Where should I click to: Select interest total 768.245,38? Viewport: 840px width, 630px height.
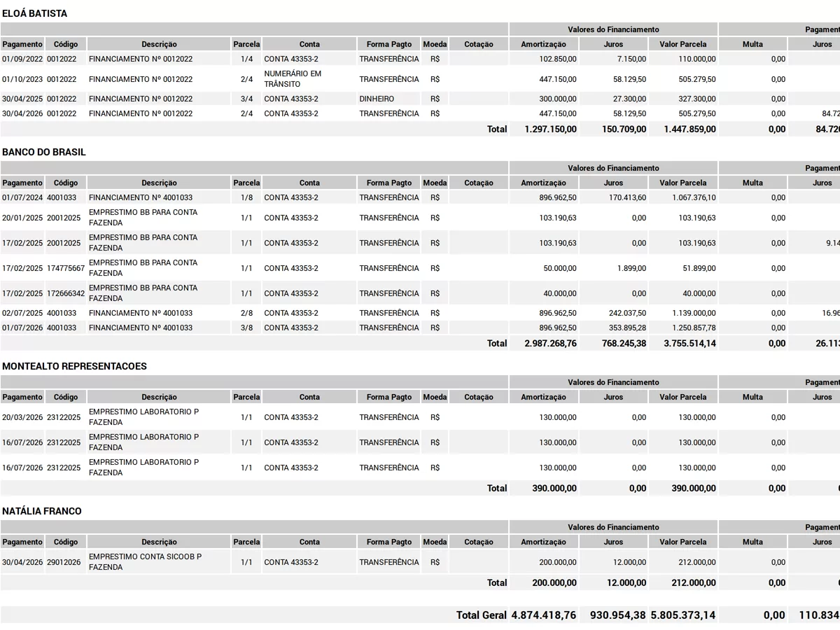click(x=624, y=343)
